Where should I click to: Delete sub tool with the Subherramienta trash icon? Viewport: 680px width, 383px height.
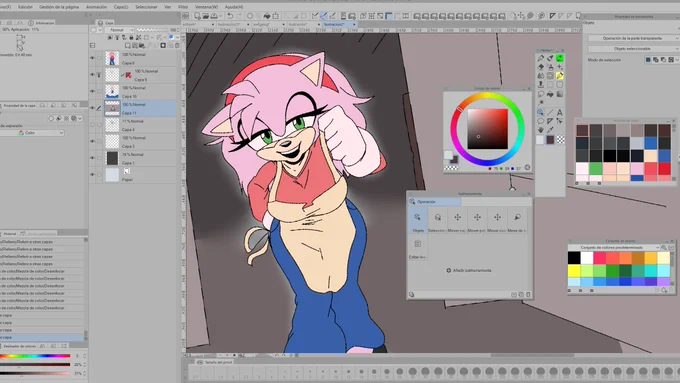click(528, 295)
